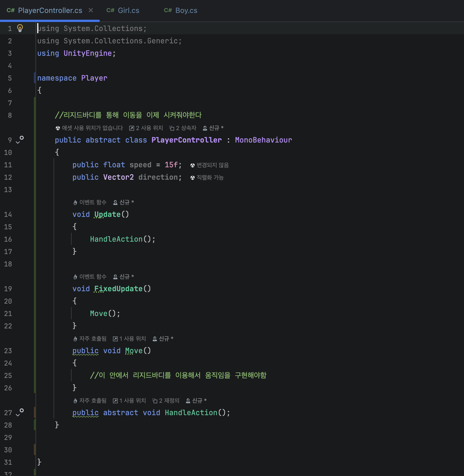Click the underlined public keyword on line 23
The image size is (464, 476).
85,351
